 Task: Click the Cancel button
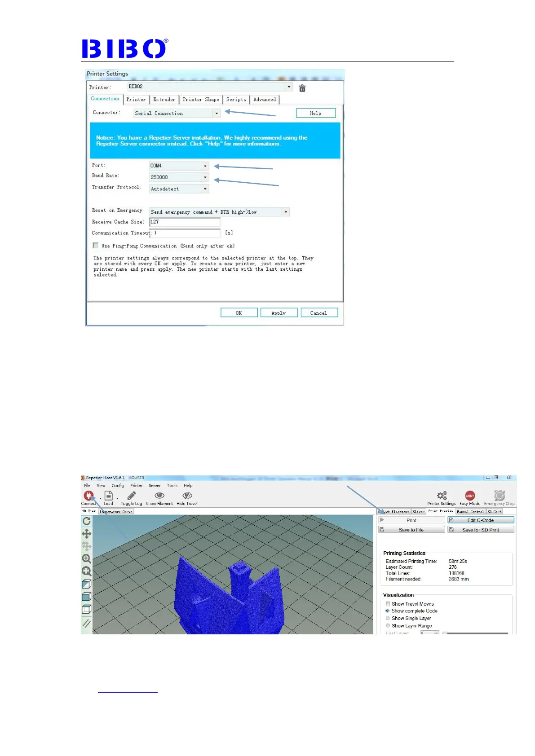click(x=319, y=312)
